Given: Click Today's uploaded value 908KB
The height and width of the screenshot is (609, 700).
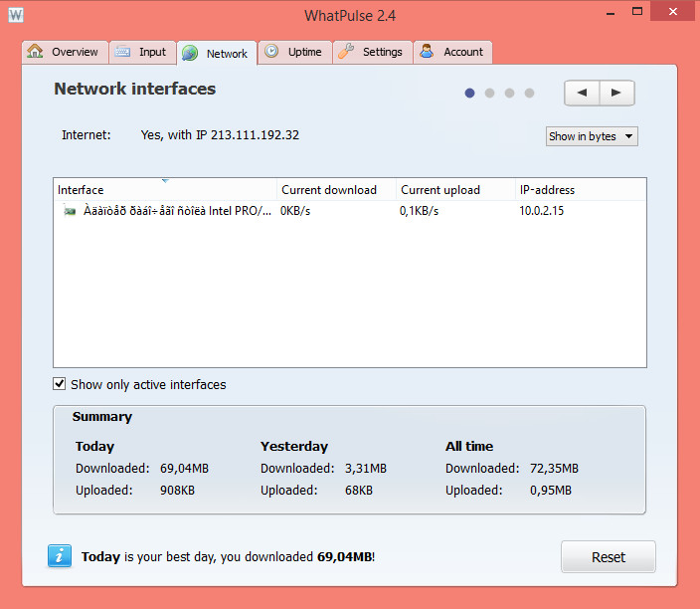Looking at the screenshot, I should pos(177,491).
